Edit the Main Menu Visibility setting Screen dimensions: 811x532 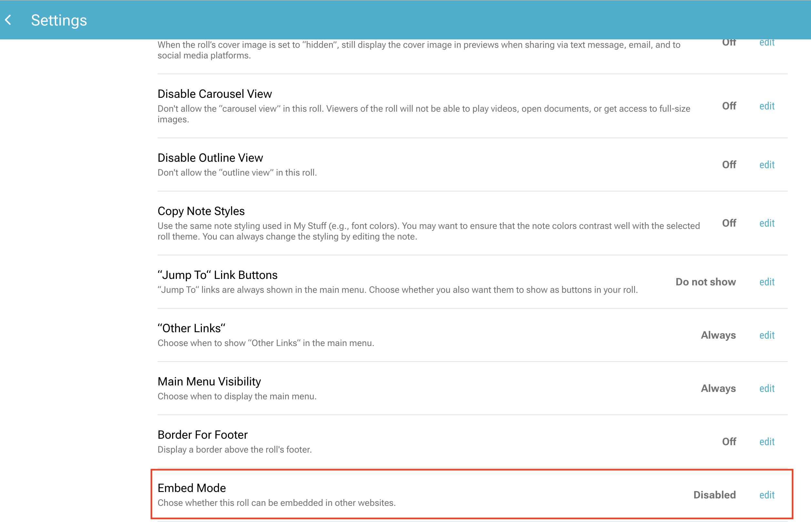click(766, 388)
